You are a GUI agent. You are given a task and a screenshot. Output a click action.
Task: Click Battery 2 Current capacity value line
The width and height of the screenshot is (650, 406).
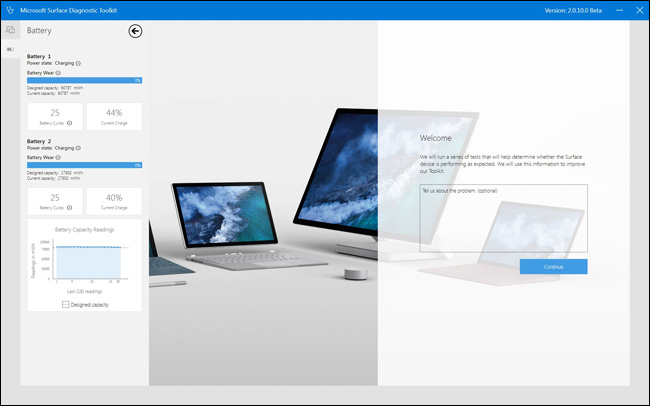click(53, 178)
